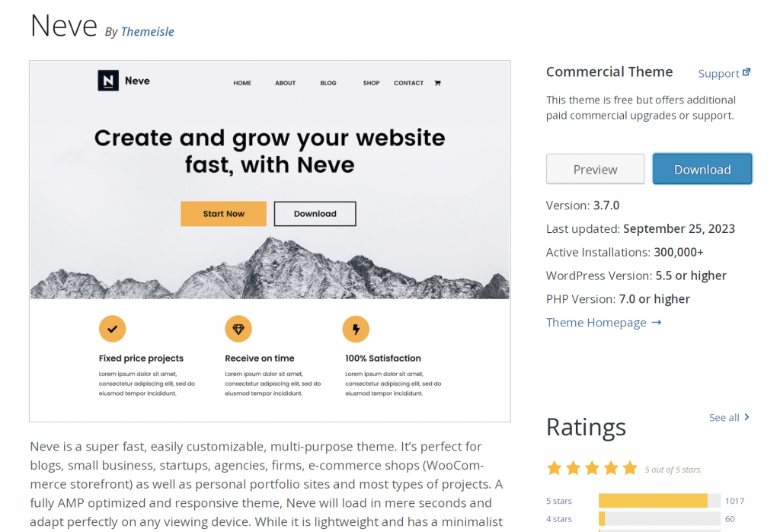Viewport: 780px width, 532px height.
Task: Click the 4 stars rating bar
Action: coord(659,519)
